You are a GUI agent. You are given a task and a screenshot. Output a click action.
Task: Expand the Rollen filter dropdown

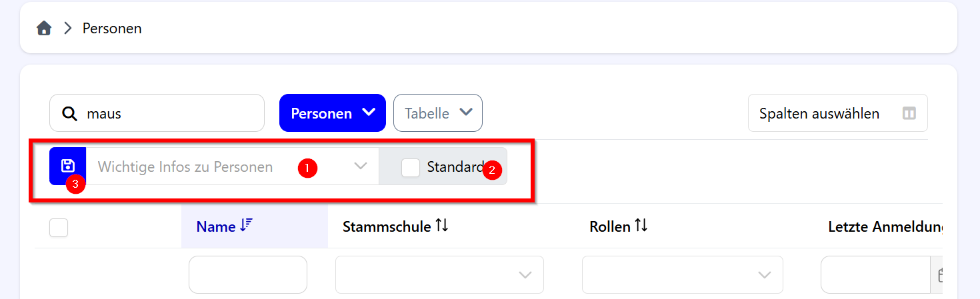(682, 274)
